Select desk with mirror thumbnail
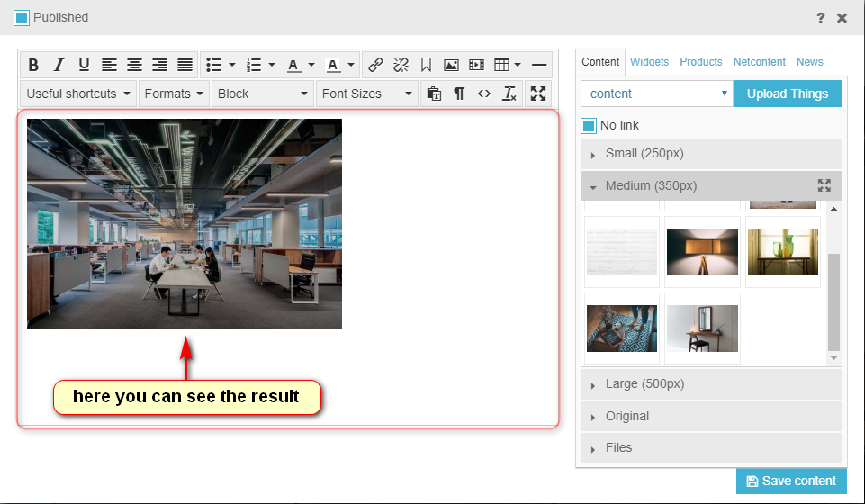The image size is (865, 504). click(x=702, y=328)
